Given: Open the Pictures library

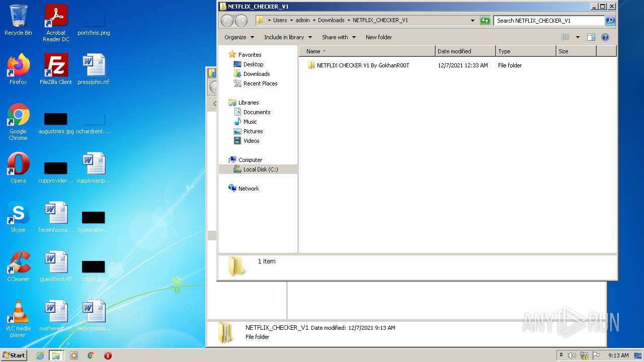Looking at the screenshot, I should point(253,131).
